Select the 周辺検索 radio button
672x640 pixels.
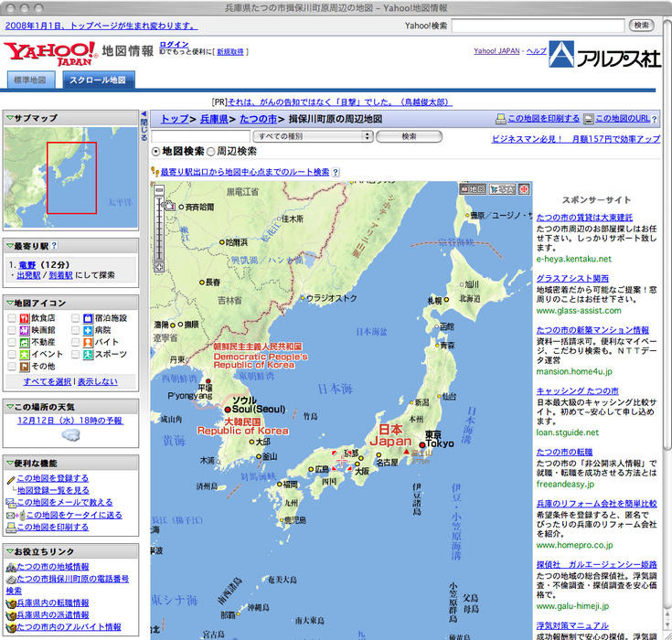(x=211, y=152)
